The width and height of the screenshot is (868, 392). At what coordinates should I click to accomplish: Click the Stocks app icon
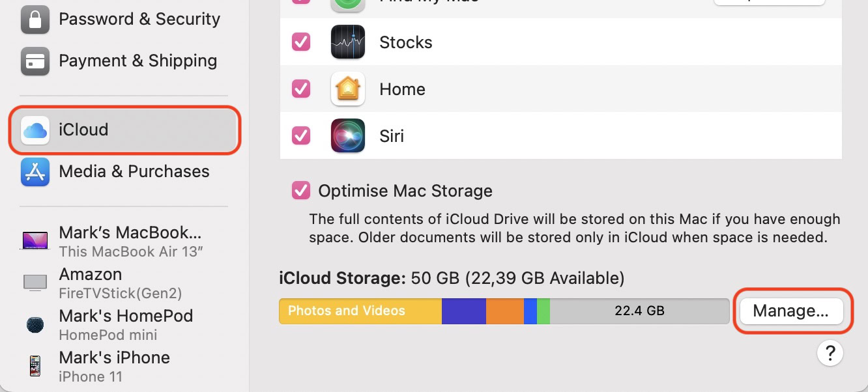point(347,42)
